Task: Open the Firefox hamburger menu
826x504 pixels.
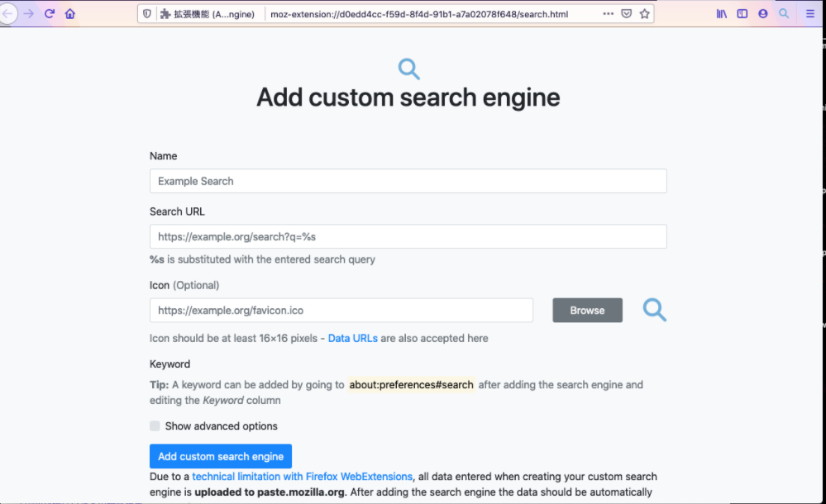Action: click(809, 14)
